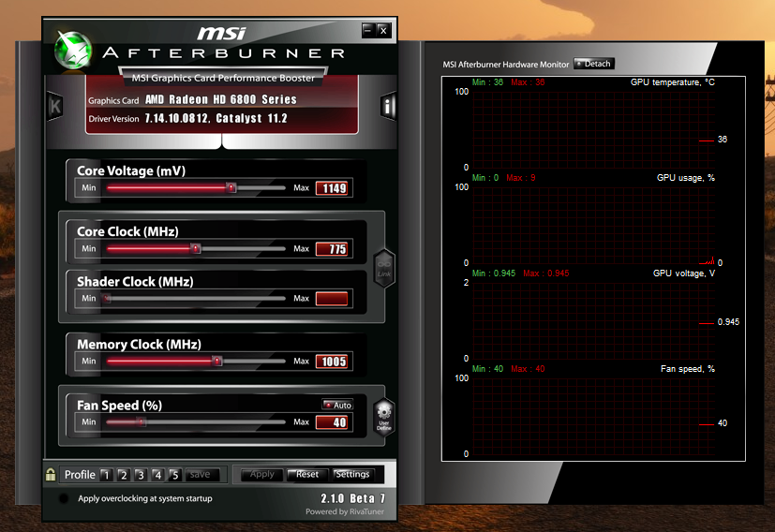Click the GPU voltage graph

pyautogui.click(x=593, y=320)
